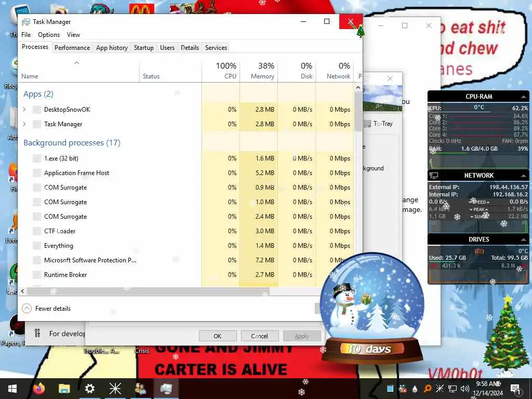This screenshot has height=399, width=532.
Task: Select the COM Surrogate row using 0.9 MB
Action: pyautogui.click(x=187, y=187)
